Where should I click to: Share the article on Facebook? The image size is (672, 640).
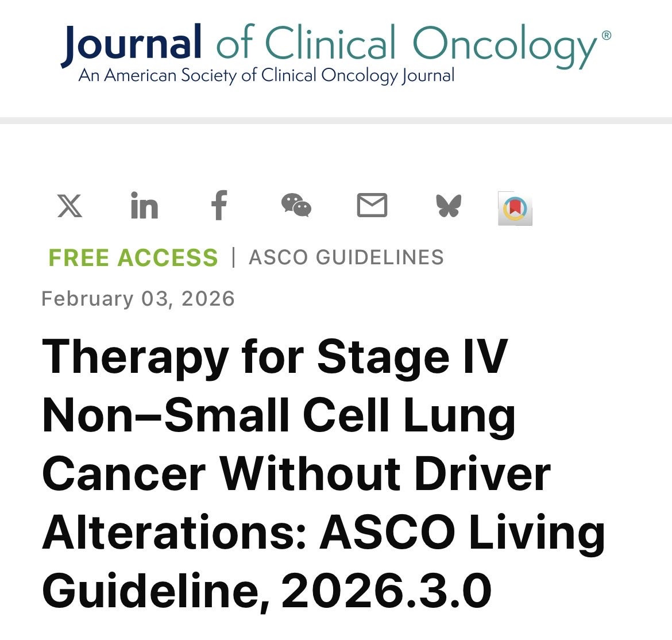[219, 205]
